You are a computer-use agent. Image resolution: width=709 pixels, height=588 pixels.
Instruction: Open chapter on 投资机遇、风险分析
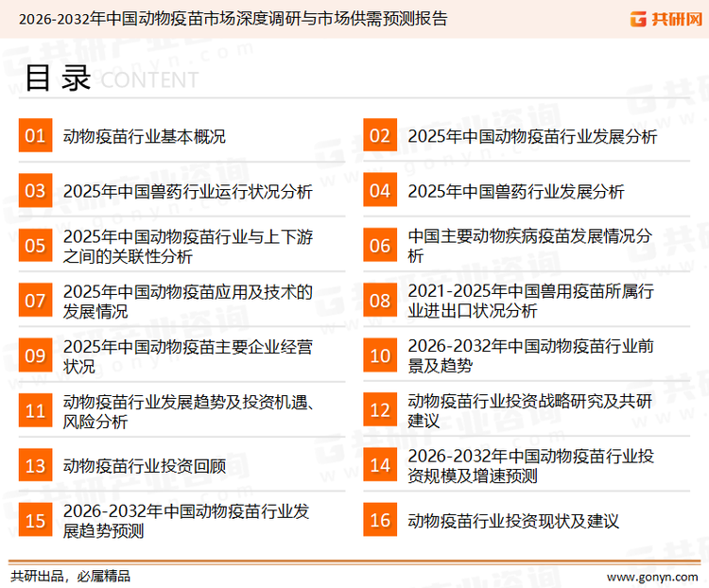pyautogui.click(x=188, y=411)
